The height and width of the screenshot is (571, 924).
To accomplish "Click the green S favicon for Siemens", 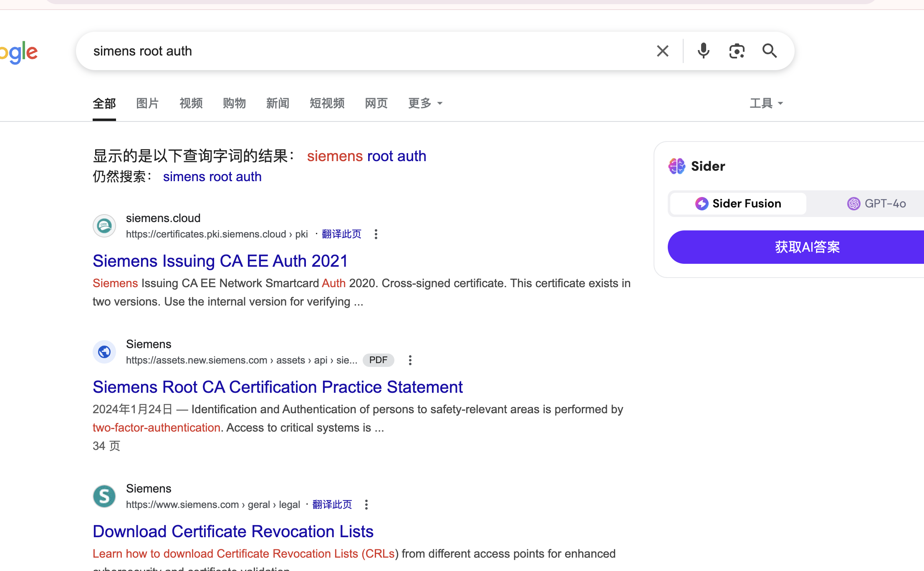I will click(104, 496).
